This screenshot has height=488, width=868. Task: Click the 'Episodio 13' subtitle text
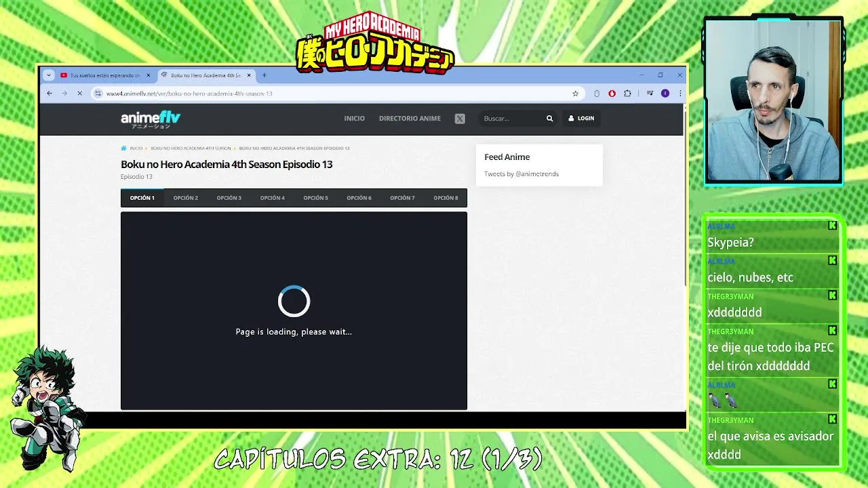pos(136,177)
